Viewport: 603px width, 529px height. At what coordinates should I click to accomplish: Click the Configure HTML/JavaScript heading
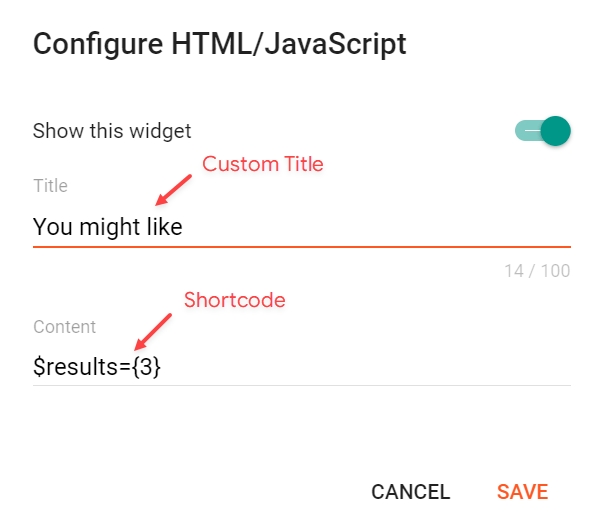coord(220,44)
